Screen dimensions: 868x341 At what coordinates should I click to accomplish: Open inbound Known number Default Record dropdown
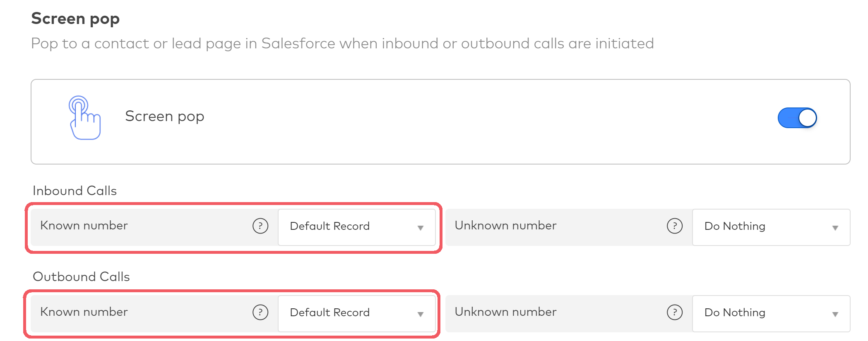tap(356, 227)
